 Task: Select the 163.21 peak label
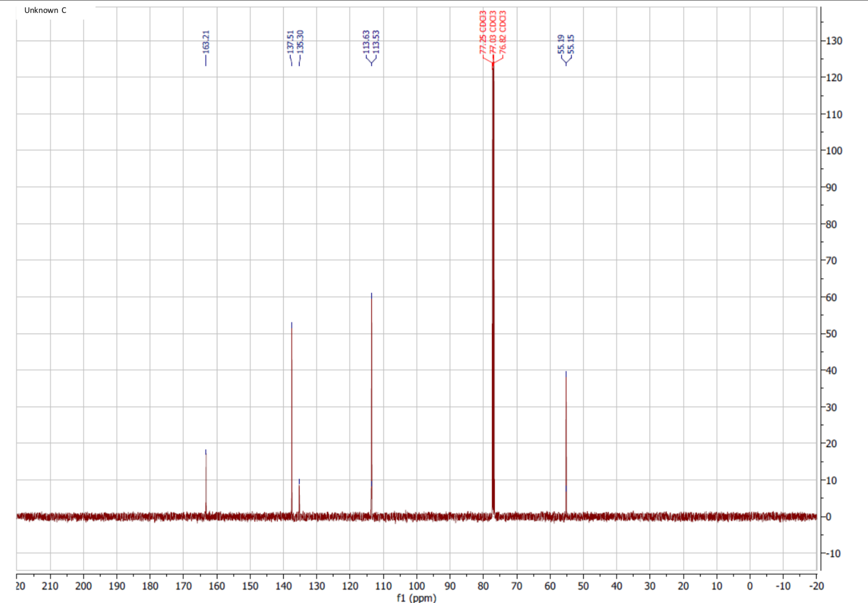(x=206, y=41)
